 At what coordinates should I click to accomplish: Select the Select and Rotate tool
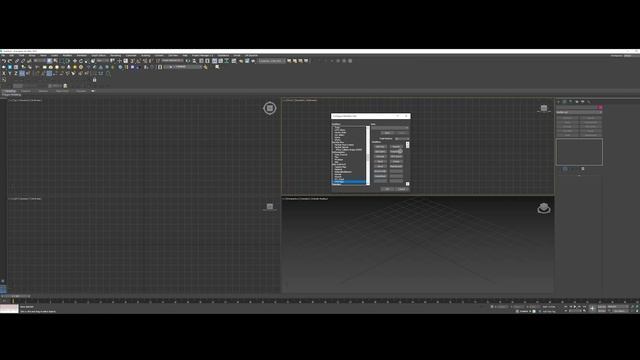point(81,61)
